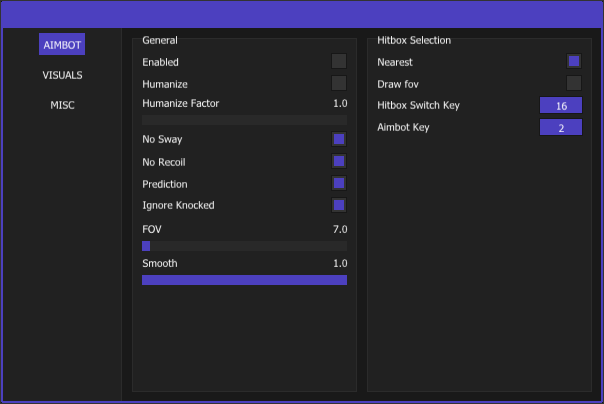Image resolution: width=604 pixels, height=404 pixels.
Task: Click the middle of the FOV slider
Action: [244, 246]
